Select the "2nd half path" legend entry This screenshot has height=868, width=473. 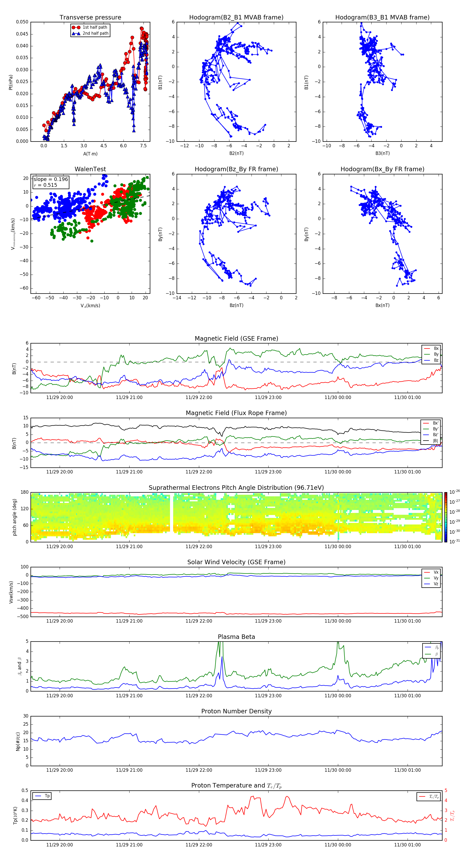tap(90, 33)
